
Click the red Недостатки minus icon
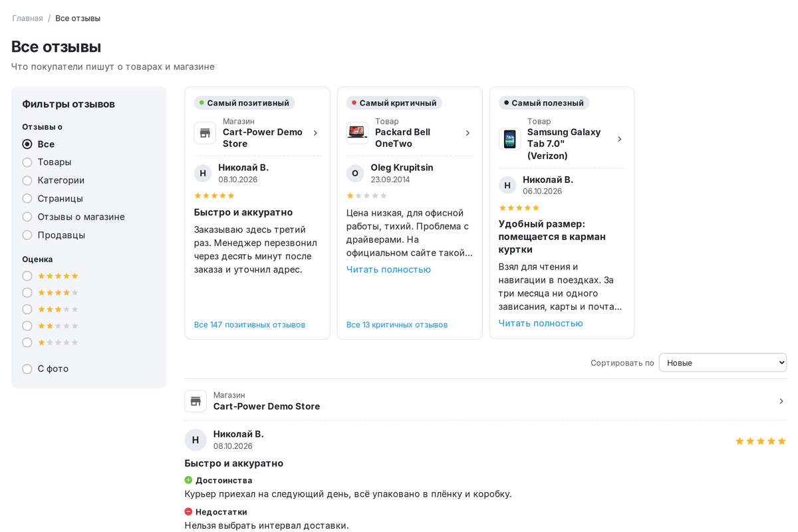(188, 512)
